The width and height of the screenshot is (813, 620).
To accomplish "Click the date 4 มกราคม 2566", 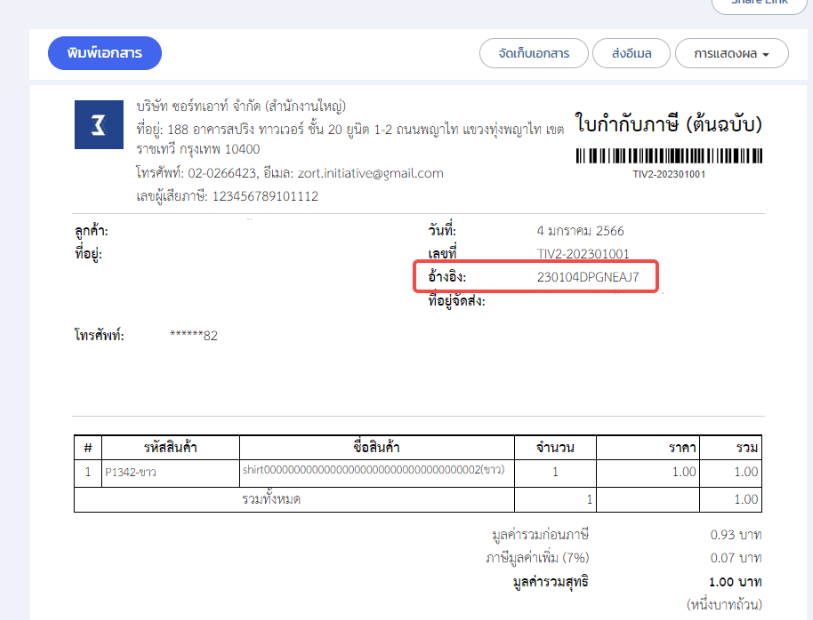I will 580,231.
